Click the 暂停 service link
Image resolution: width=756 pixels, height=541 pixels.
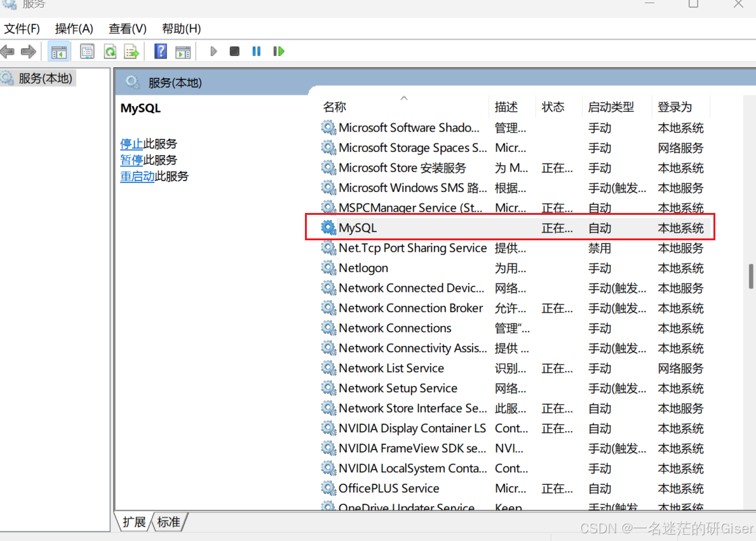(131, 160)
